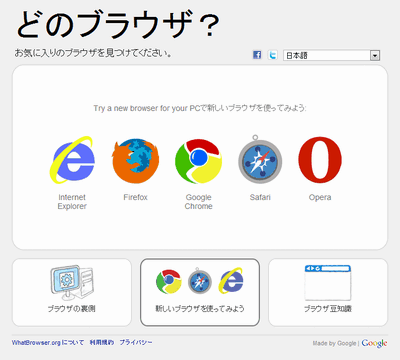The width and height of the screenshot is (400, 360).
Task: Click the browser window illustration
Action: 328,283
